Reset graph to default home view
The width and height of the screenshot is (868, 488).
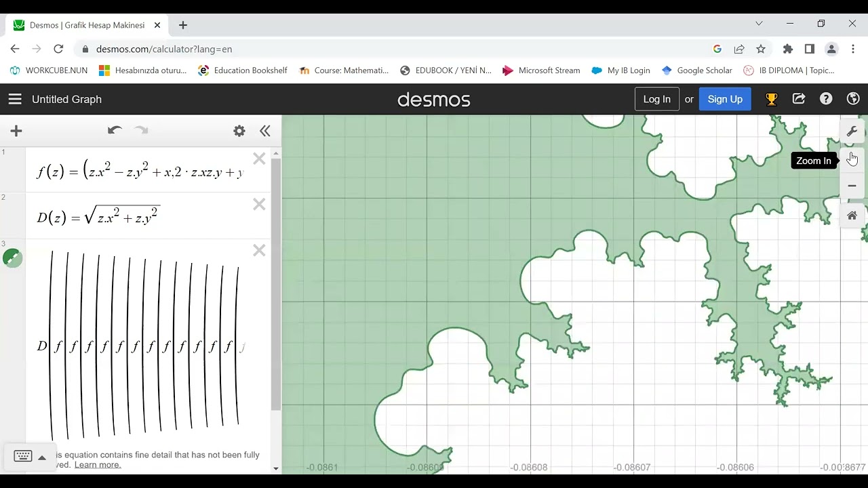852,216
